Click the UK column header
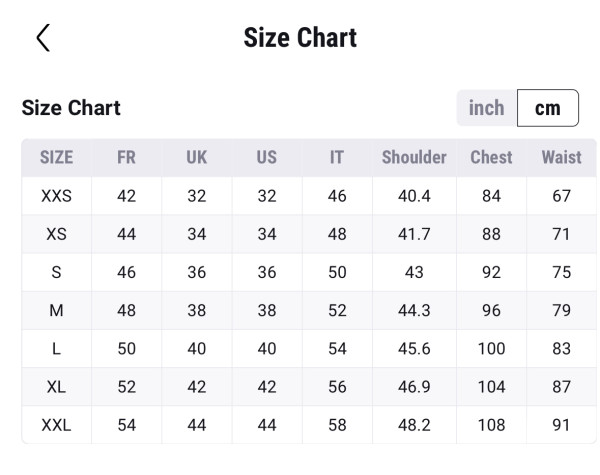The width and height of the screenshot is (600, 475). pos(197,157)
